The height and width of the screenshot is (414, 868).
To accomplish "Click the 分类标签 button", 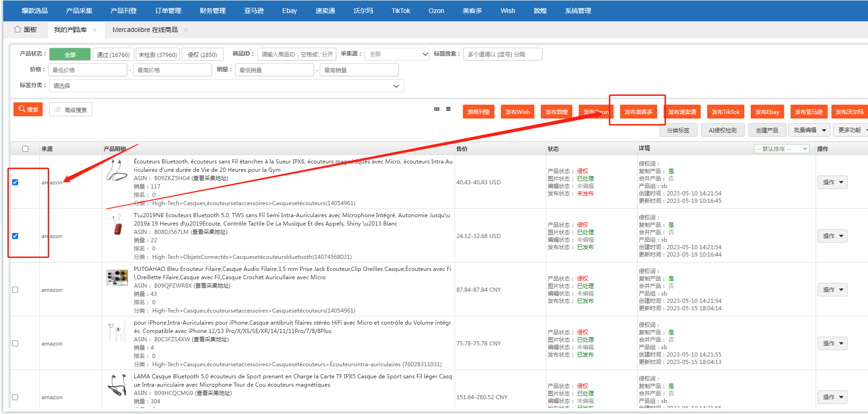I will tap(678, 130).
